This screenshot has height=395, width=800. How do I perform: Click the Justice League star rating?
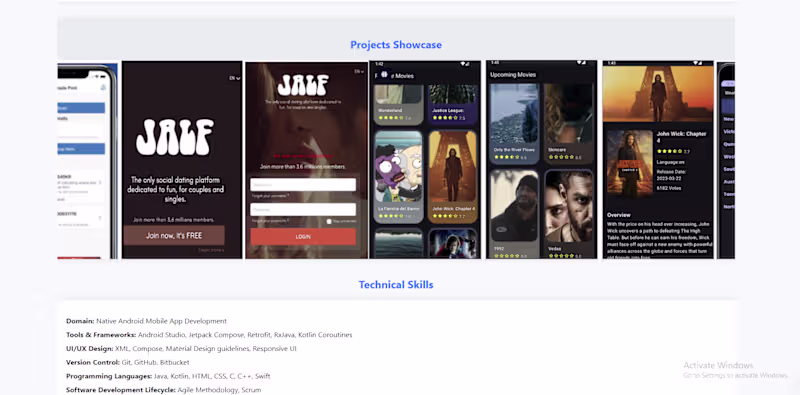[x=445, y=118]
